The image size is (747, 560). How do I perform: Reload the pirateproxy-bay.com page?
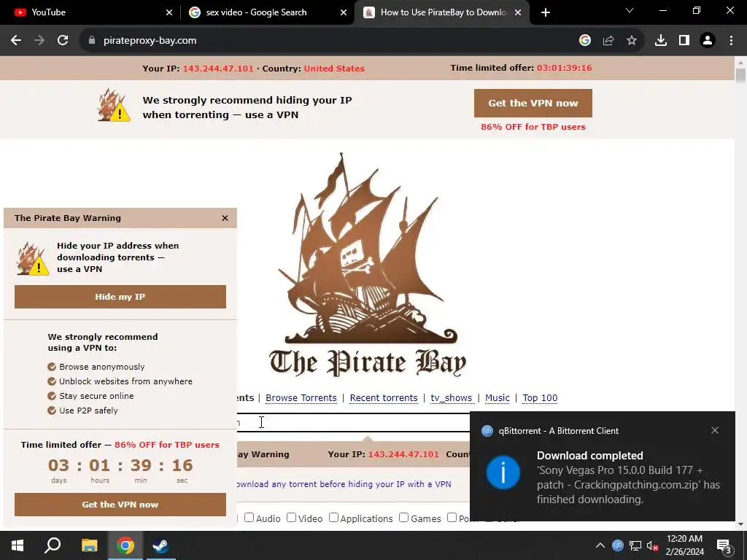coord(63,41)
